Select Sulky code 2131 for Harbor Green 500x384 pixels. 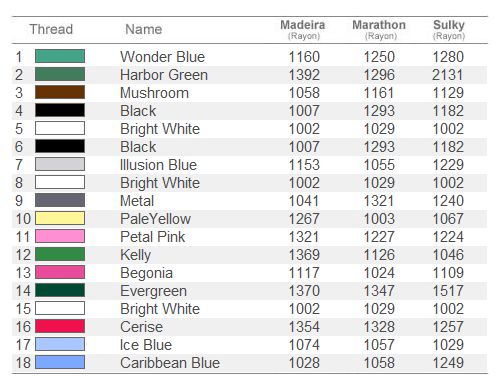[448, 75]
